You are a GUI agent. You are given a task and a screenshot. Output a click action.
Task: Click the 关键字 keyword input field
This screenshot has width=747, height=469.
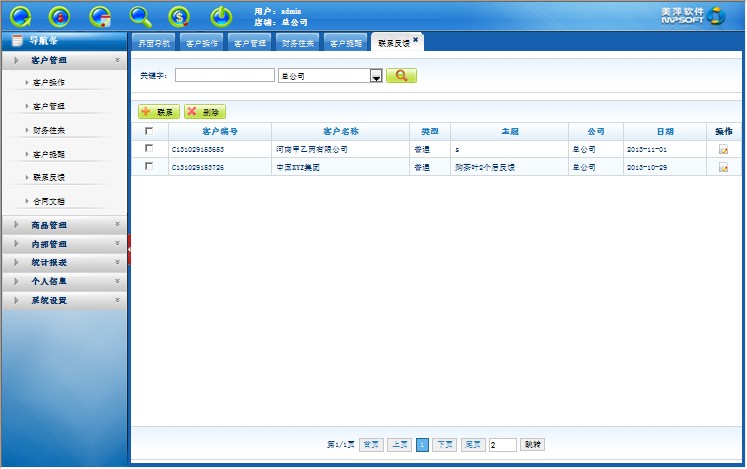(x=224, y=75)
